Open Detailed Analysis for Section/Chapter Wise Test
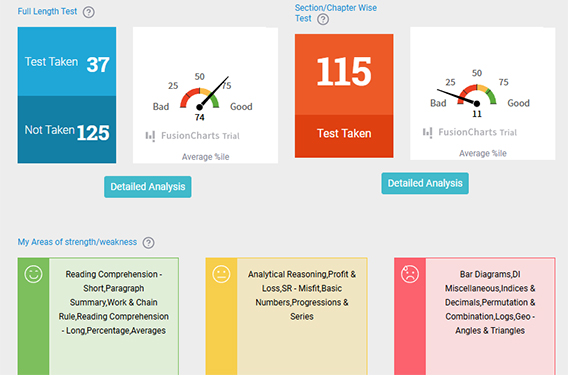The height and width of the screenshot is (378, 568). [x=425, y=183]
